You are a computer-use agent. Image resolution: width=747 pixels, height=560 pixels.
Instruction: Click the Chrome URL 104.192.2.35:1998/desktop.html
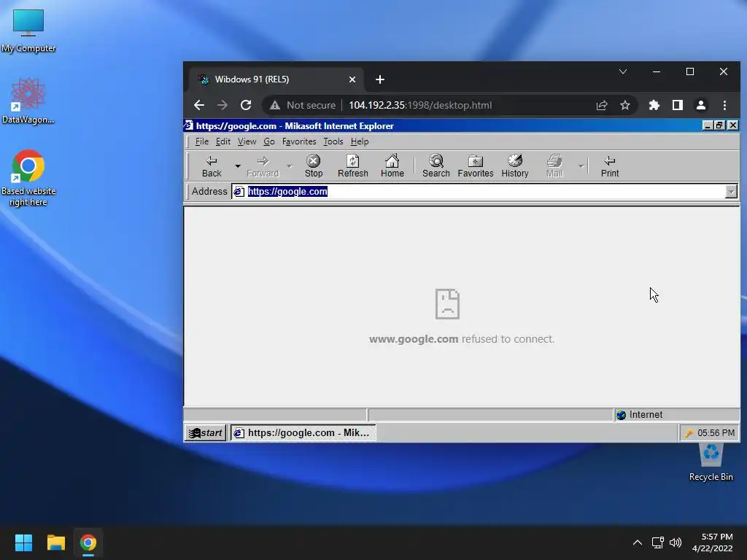[420, 105]
